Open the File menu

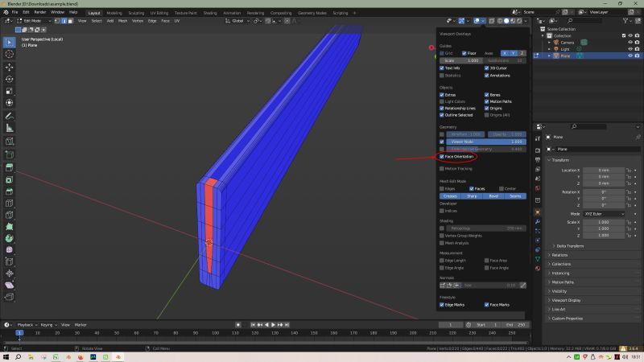pos(14,12)
